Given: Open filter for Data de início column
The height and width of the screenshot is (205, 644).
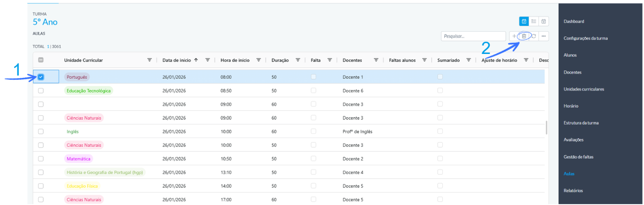Looking at the screenshot, I should [x=207, y=60].
